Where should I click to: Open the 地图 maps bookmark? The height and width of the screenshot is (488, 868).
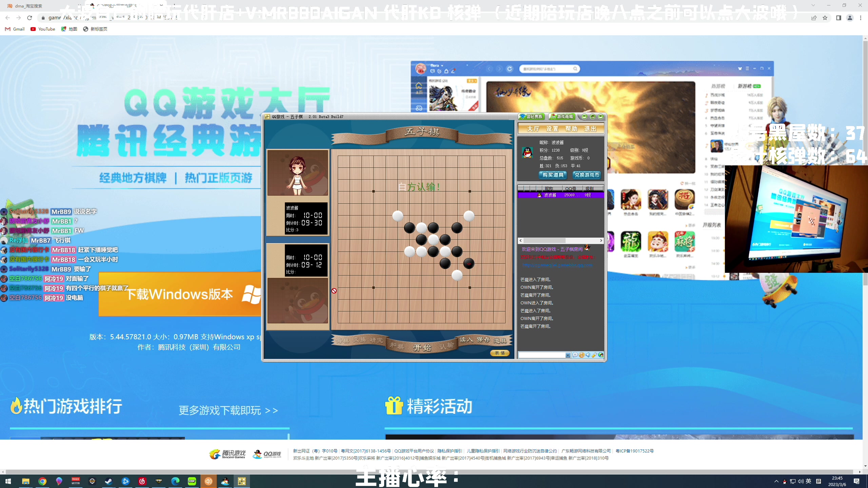click(x=69, y=29)
